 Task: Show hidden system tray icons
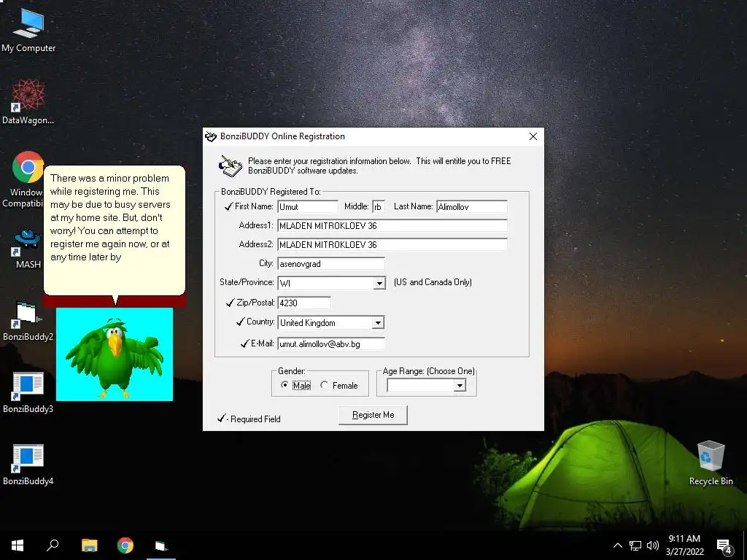tap(617, 545)
